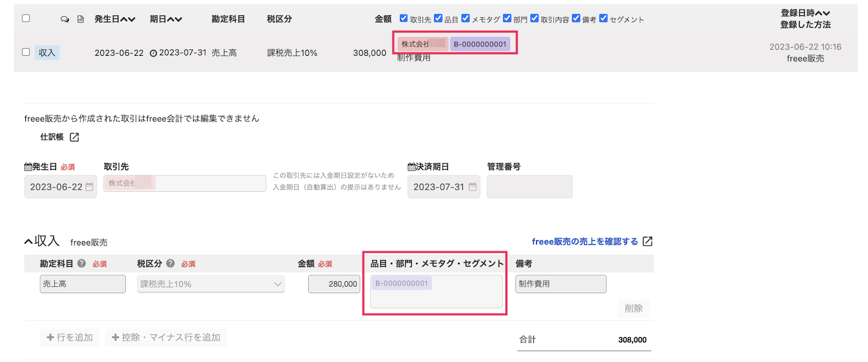The image size is (868, 362).
Task: Click 合計 308,000 total value
Action: (x=632, y=340)
